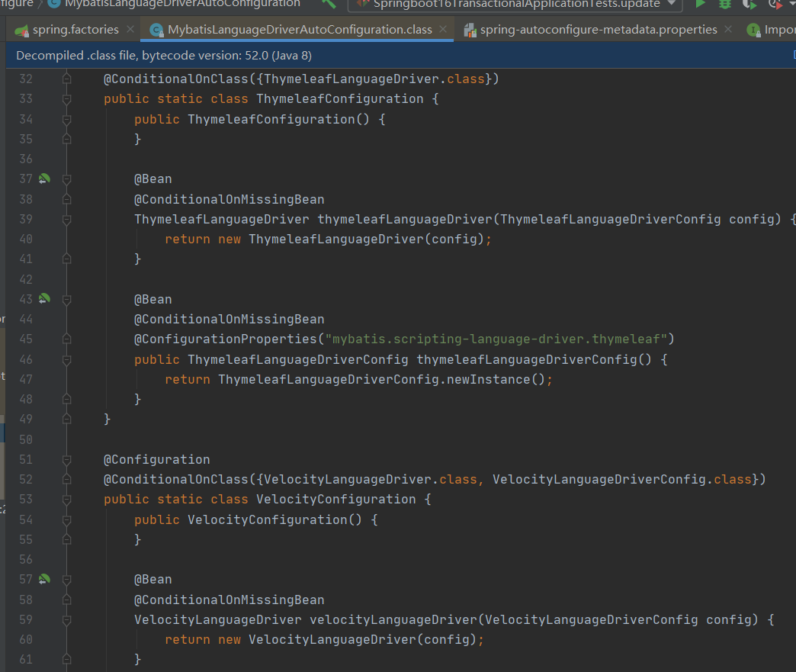796x672 pixels.
Task: Click the properties file icon on the metadata tab
Action: click(x=470, y=31)
